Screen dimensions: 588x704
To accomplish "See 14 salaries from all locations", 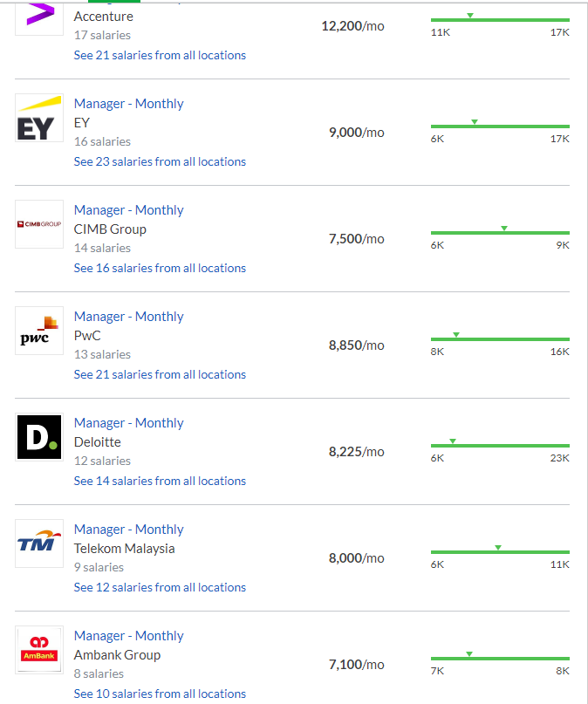I will click(x=160, y=481).
